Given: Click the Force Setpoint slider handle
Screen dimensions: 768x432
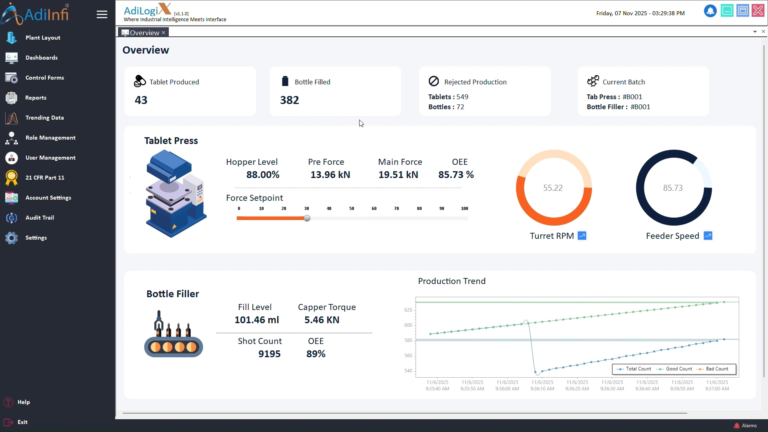Looking at the screenshot, I should click(307, 218).
